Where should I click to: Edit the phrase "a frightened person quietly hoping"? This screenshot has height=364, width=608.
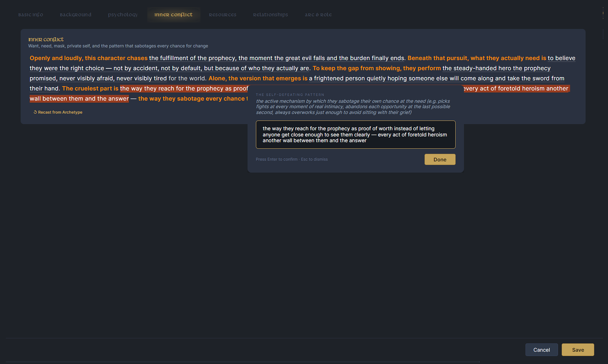pyautogui.click(x=358, y=78)
